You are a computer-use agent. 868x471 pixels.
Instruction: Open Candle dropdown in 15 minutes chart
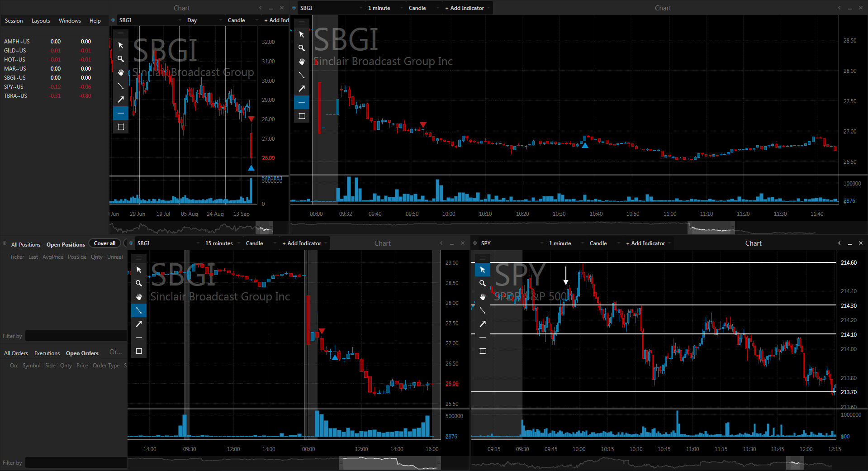(x=261, y=243)
